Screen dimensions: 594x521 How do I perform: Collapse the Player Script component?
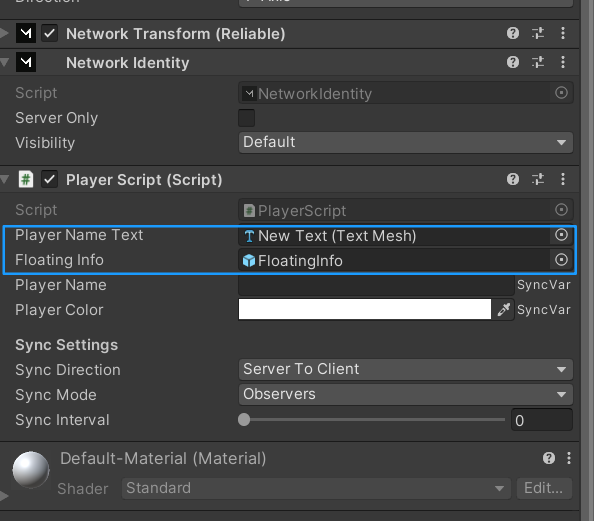click(x=4, y=179)
